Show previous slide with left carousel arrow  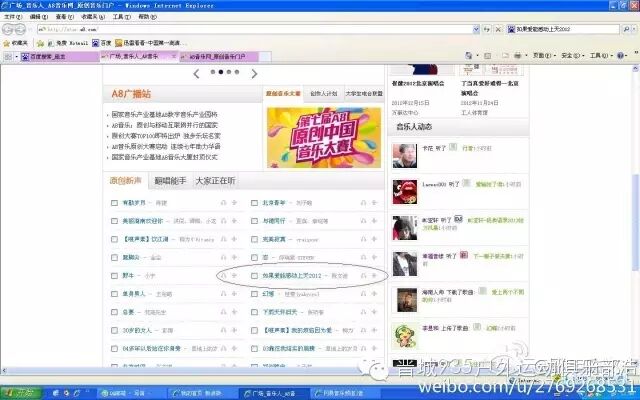pos(196,73)
